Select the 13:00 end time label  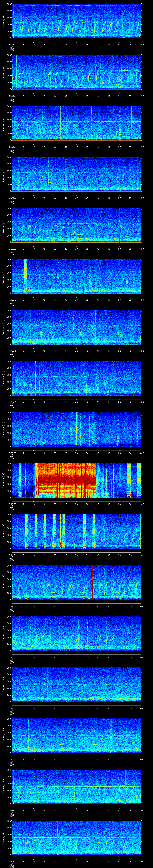click(x=141, y=606)
